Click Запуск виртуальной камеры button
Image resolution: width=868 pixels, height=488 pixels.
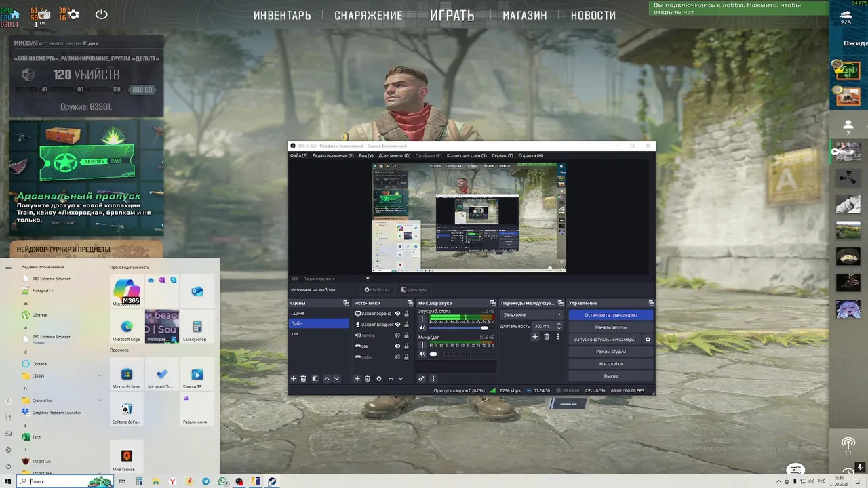[605, 340]
